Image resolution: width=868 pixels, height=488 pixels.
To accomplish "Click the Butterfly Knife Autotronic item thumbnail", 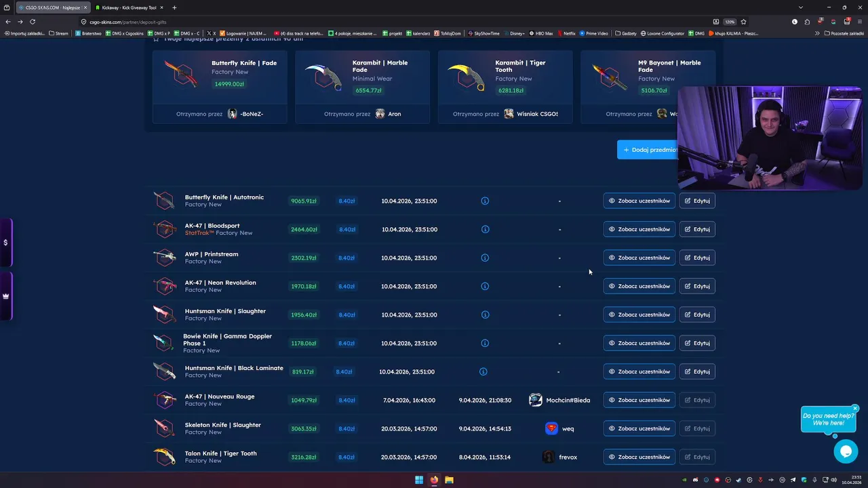I will (x=163, y=201).
